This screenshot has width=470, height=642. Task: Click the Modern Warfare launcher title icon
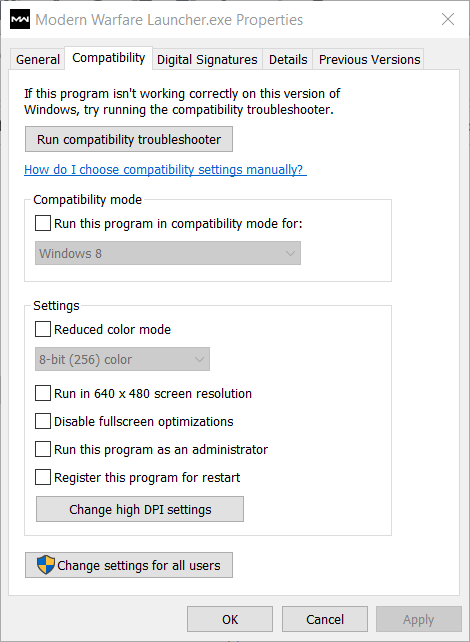(x=20, y=19)
